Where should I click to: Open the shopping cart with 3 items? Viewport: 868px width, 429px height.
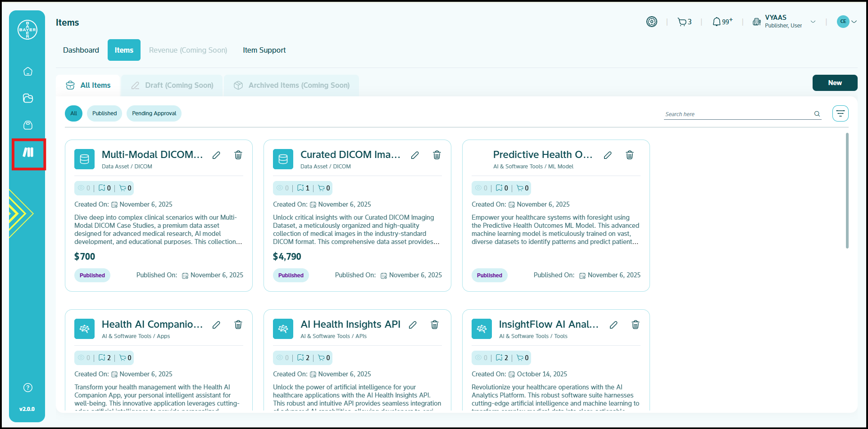tap(684, 22)
